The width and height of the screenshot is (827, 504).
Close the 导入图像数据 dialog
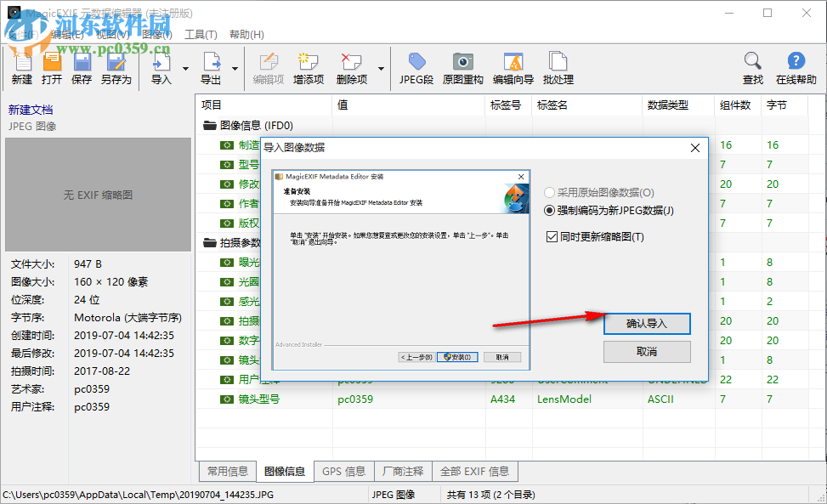pos(695,148)
